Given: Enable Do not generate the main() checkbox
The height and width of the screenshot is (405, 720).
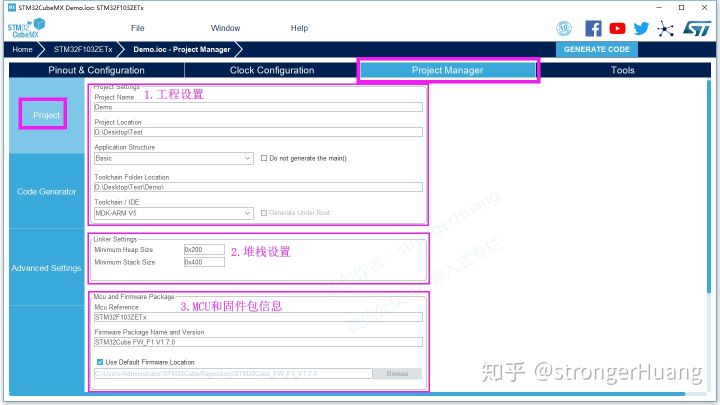Looking at the screenshot, I should pos(264,158).
